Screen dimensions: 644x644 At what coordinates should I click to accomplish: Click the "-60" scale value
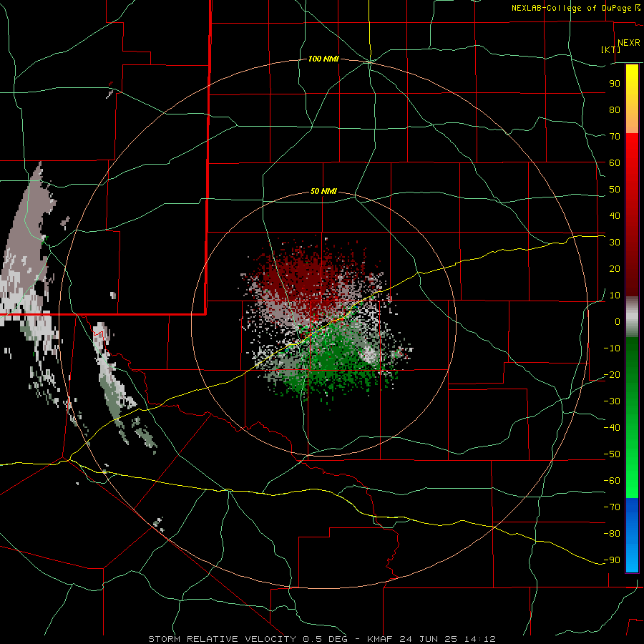(612, 481)
